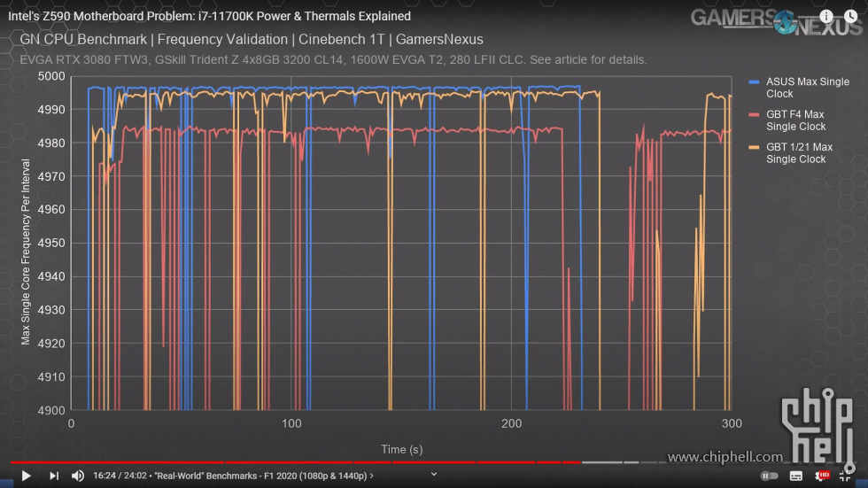Click the play button
The image size is (868, 488).
pyautogui.click(x=26, y=476)
